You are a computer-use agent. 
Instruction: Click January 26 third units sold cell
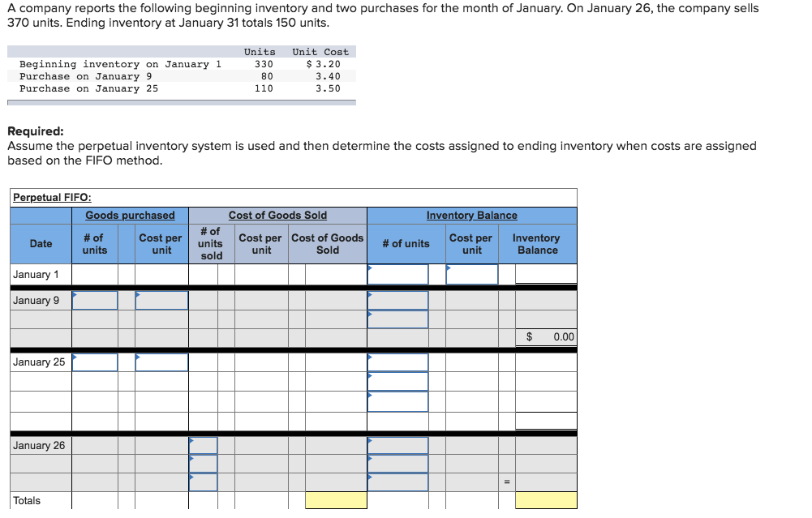pyautogui.click(x=203, y=482)
